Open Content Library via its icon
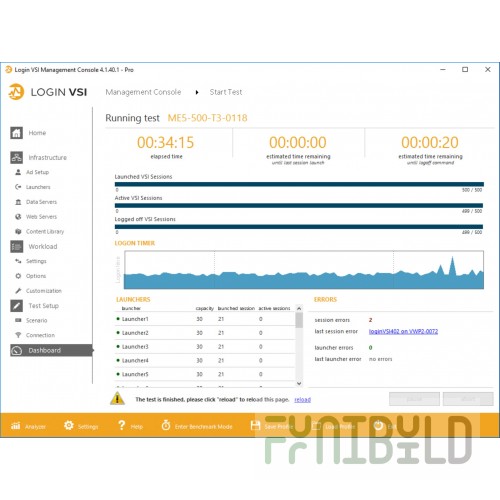The image size is (500, 500). coord(18,231)
